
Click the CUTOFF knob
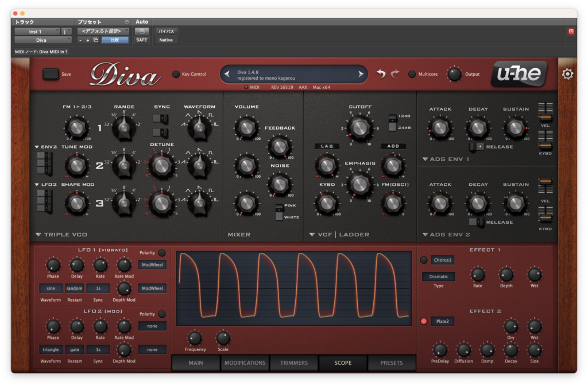pyautogui.click(x=360, y=128)
